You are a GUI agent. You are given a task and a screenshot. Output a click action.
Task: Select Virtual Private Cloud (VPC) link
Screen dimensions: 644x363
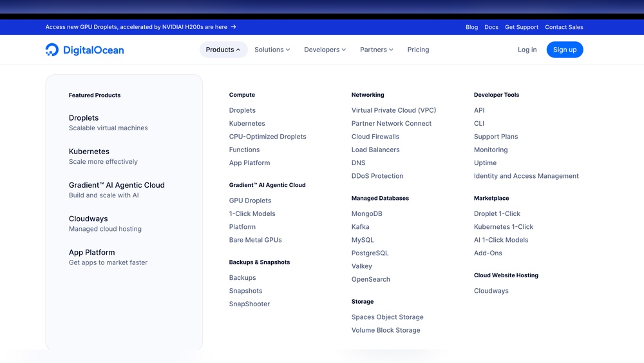393,110
